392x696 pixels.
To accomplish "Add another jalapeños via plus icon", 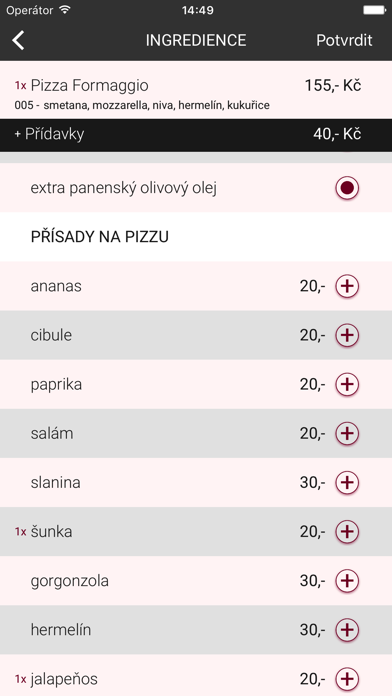I will [347, 679].
